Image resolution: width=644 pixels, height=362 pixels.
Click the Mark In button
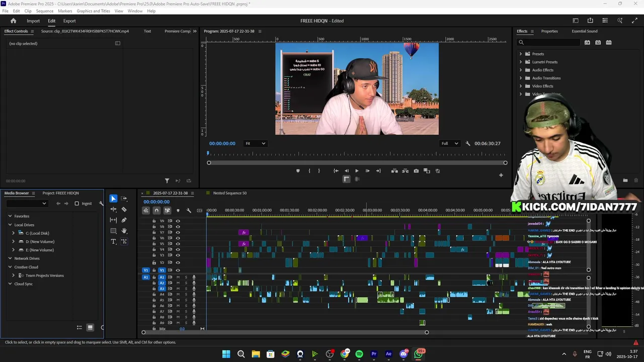pos(309,171)
